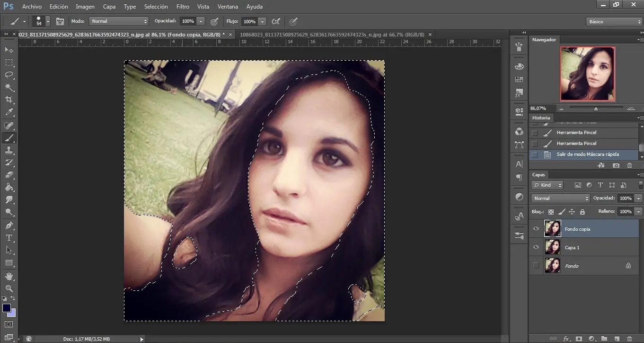Viewport: 644px width, 343px height.
Task: Select the Rectangular Marquee tool
Action: pyautogui.click(x=9, y=63)
